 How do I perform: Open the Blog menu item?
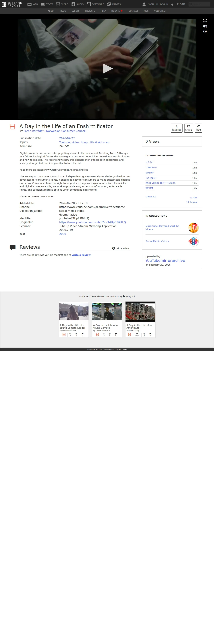[x=63, y=11]
